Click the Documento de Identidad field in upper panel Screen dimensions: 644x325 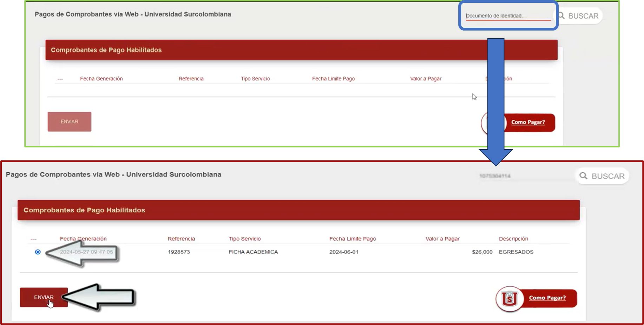coord(508,16)
